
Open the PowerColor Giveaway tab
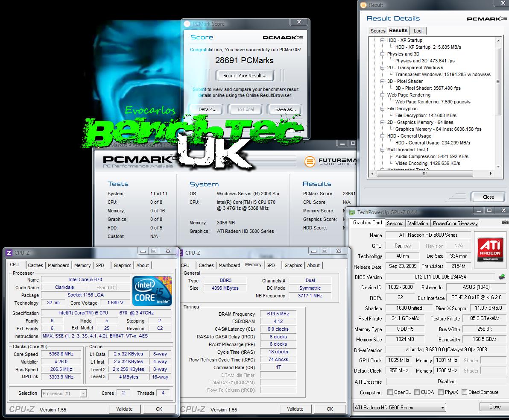pyautogui.click(x=455, y=223)
